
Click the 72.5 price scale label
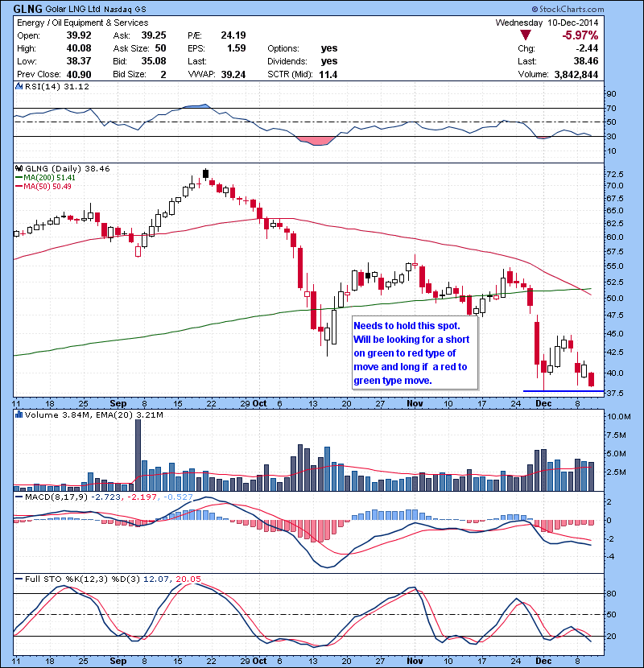[x=614, y=174]
